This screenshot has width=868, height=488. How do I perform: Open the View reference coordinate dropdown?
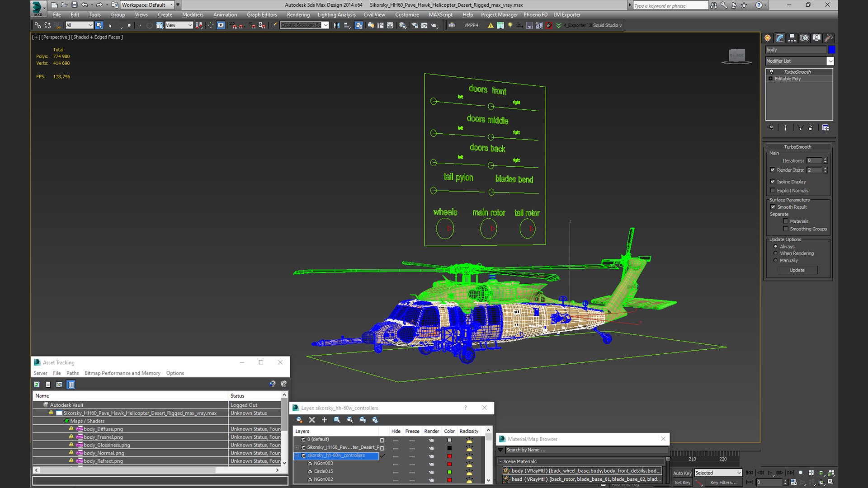(179, 25)
